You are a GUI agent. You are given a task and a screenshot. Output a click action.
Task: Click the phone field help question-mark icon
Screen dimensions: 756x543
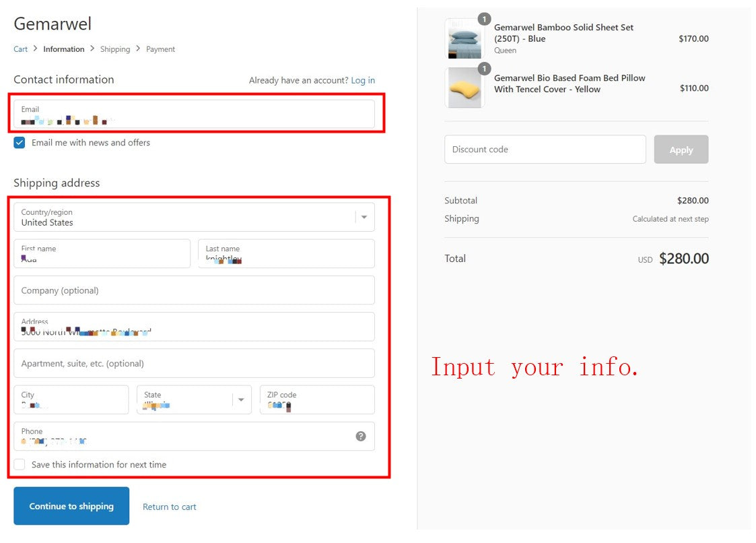361,436
